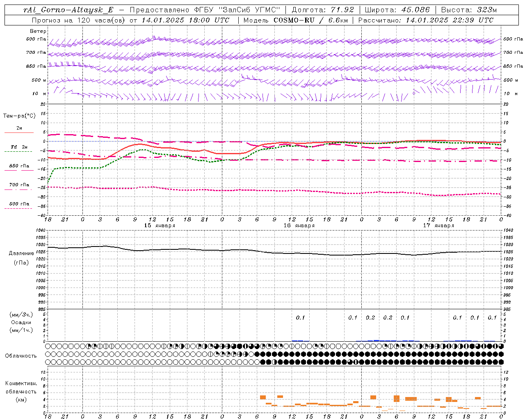Click the Давление pressure panel label
This screenshot has width=525, height=420.
pos(21,253)
